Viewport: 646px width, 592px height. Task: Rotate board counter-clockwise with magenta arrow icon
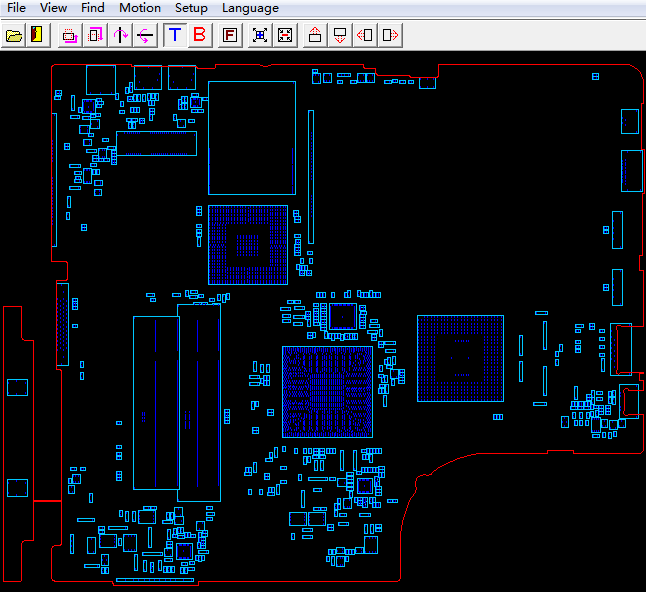point(70,35)
